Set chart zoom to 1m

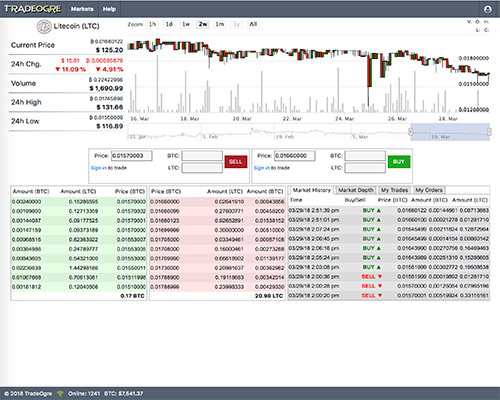pos(220,24)
